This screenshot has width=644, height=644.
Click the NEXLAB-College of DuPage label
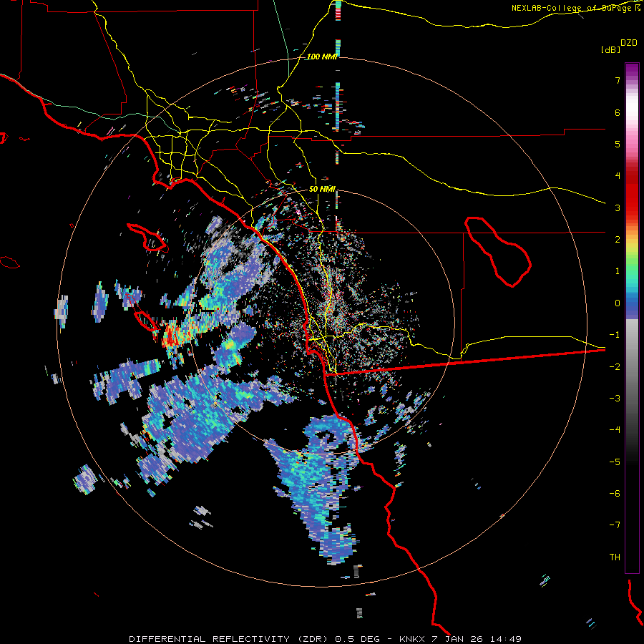click(575, 8)
